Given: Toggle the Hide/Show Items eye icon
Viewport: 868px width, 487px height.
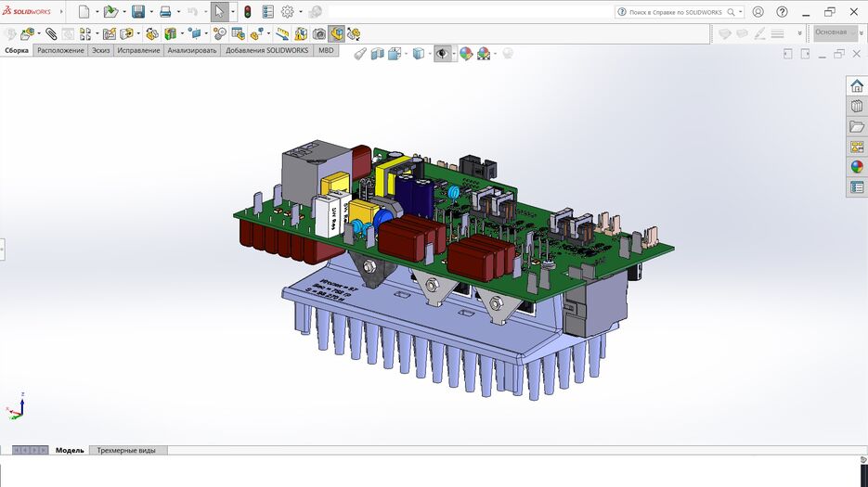Looking at the screenshot, I should [x=442, y=54].
